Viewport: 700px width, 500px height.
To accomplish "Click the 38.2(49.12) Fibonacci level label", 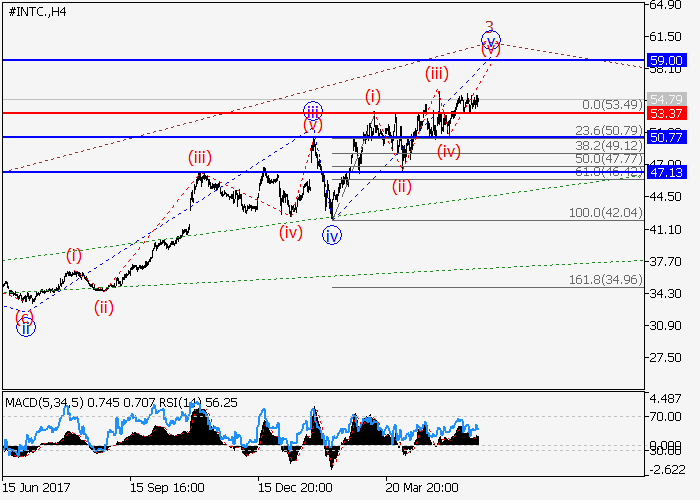I will pos(608,145).
